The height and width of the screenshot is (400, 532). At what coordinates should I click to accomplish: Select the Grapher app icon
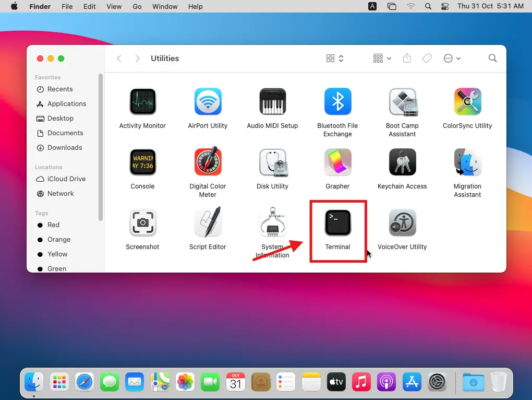click(x=337, y=162)
